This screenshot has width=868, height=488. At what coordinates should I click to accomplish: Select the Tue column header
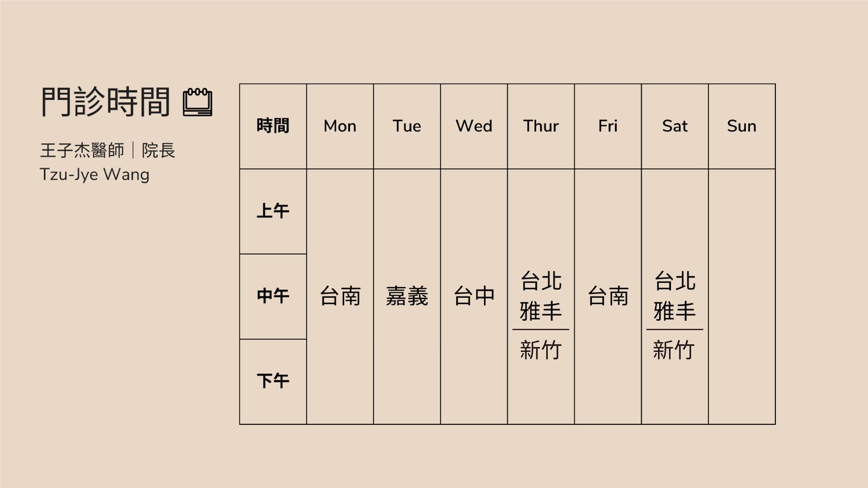[x=406, y=127]
